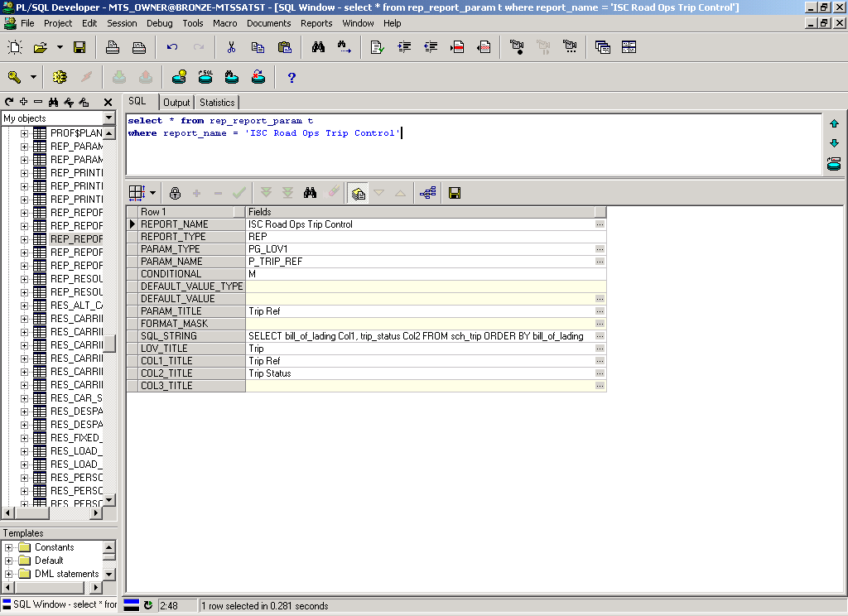Viewport: 848px width, 616px height.
Task: Click the Print icon in main toolbar
Action: point(113,47)
